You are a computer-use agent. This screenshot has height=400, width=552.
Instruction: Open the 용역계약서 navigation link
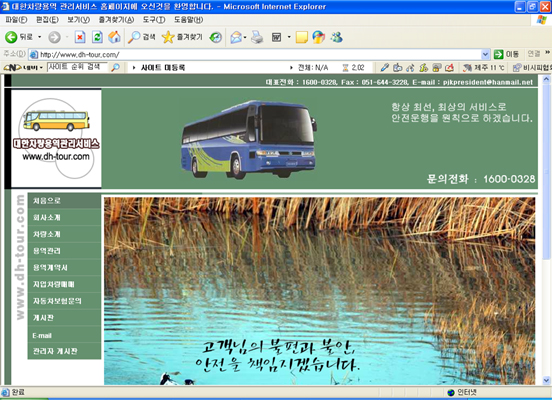click(64, 268)
